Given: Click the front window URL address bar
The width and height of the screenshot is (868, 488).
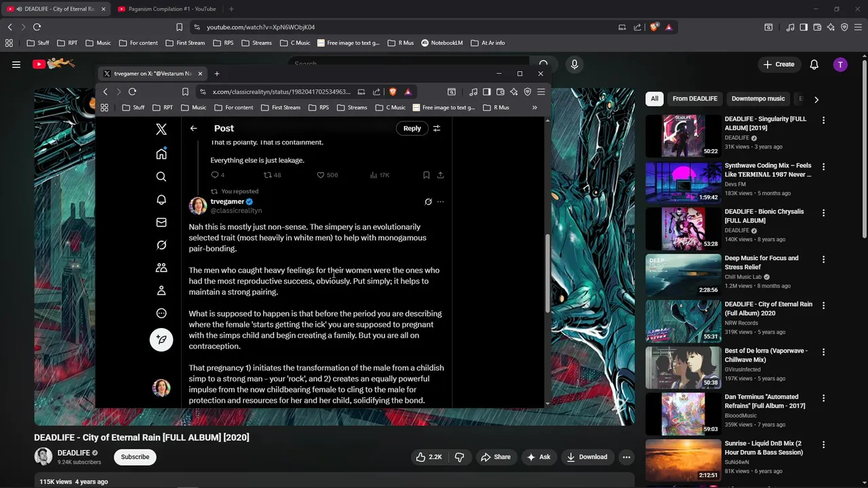Looking at the screenshot, I should [281, 91].
